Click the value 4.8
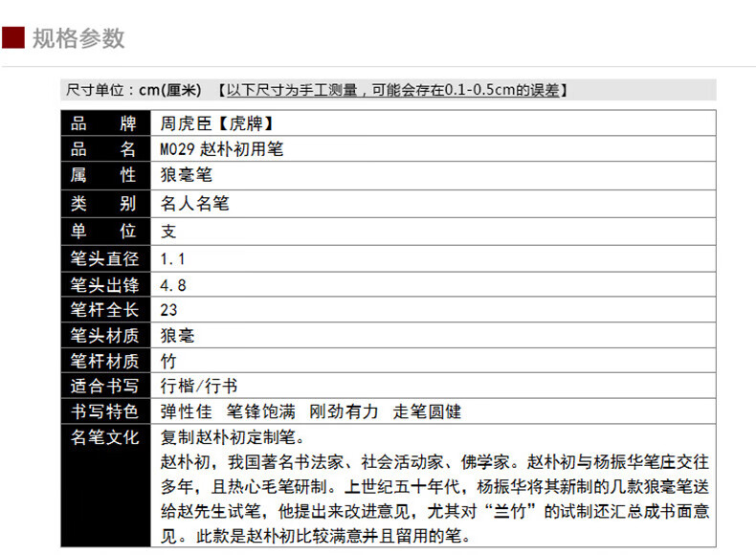Image resolution: width=756 pixels, height=555 pixels. (x=173, y=285)
